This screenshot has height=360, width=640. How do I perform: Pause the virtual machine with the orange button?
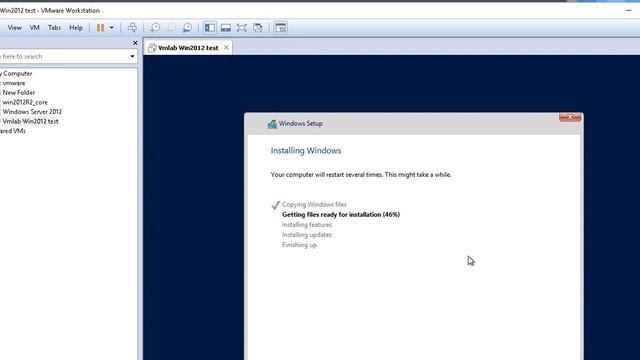[100, 28]
